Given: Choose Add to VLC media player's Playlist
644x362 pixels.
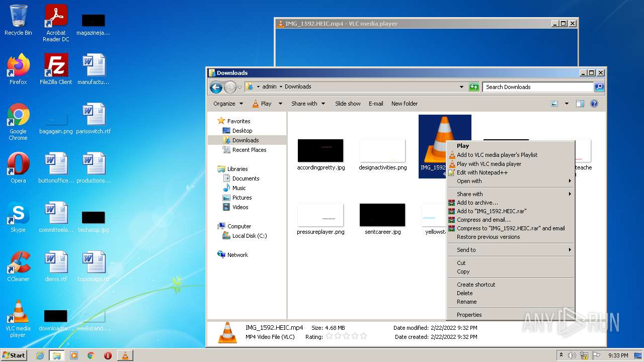Looking at the screenshot, I should click(x=510, y=155).
